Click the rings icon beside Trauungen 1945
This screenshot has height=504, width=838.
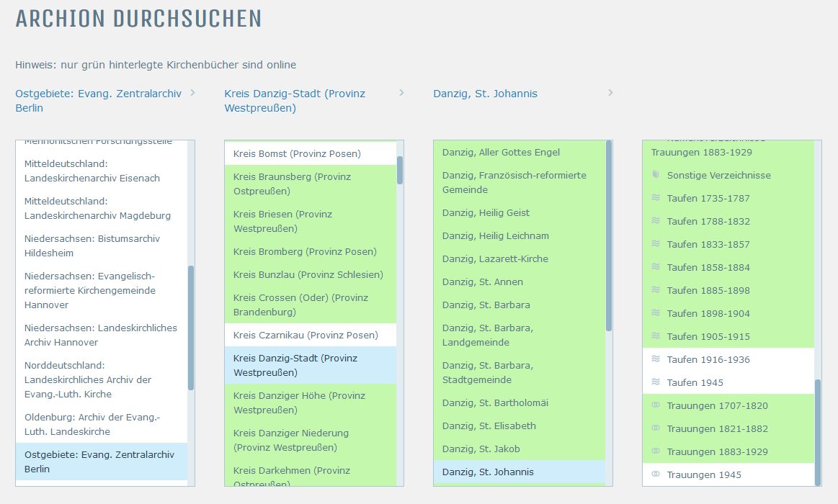point(656,474)
